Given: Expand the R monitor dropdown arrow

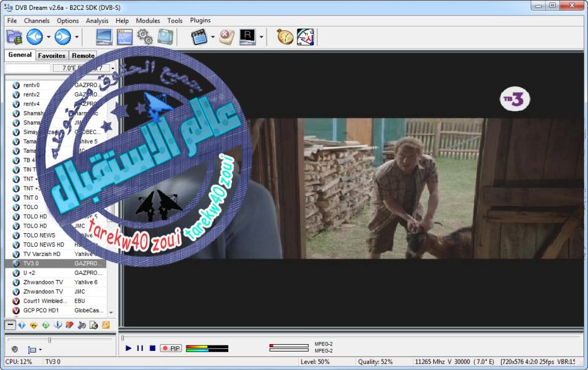Looking at the screenshot, I should 261,37.
